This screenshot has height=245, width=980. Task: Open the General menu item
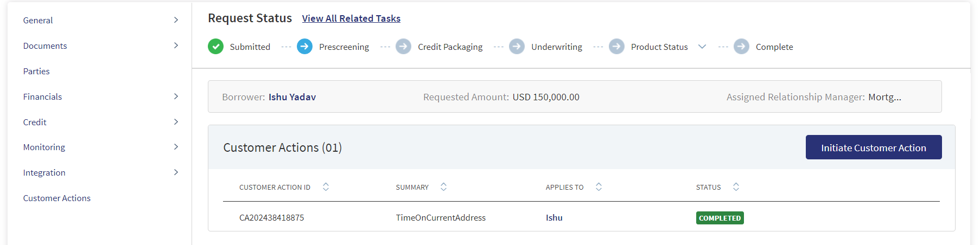click(38, 20)
